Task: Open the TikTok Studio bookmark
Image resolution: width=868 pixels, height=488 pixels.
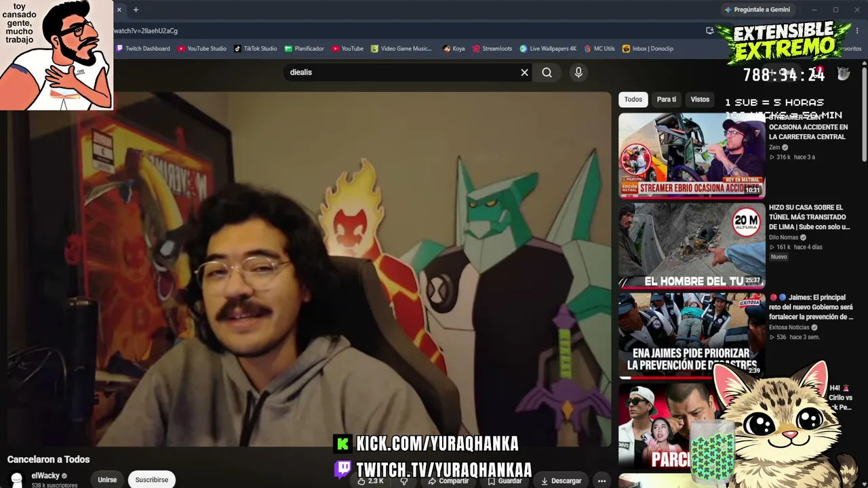Action: 256,49
